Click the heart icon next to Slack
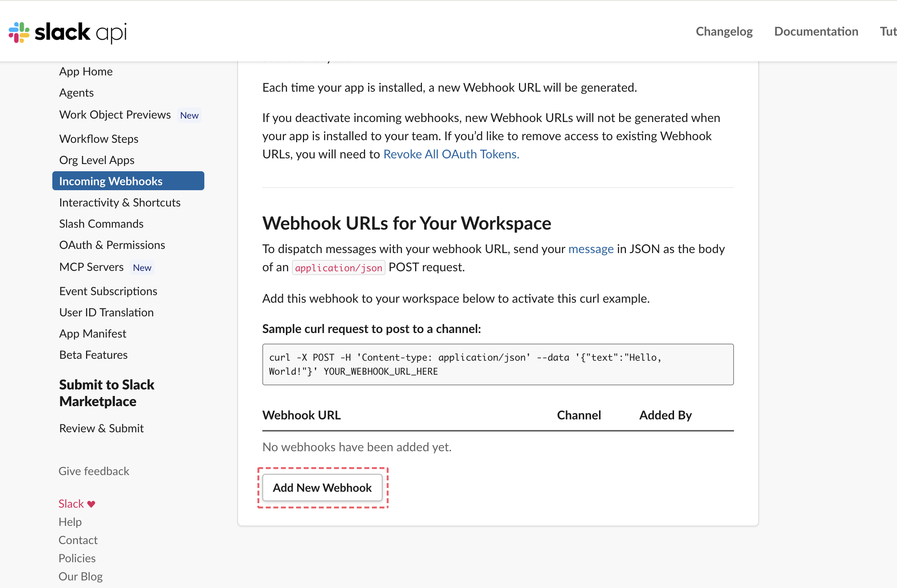 [91, 504]
